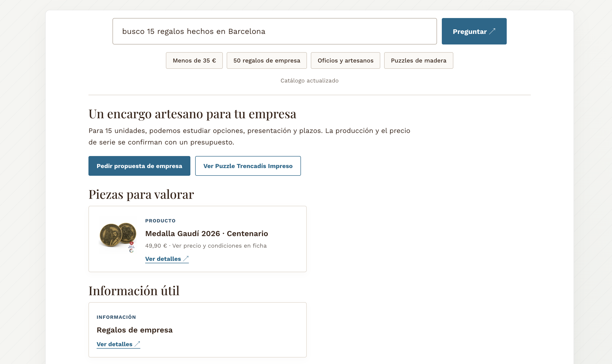Click 'Pedir propuesta de empresa' button
Screen dimensions: 612x364
click(x=139, y=166)
